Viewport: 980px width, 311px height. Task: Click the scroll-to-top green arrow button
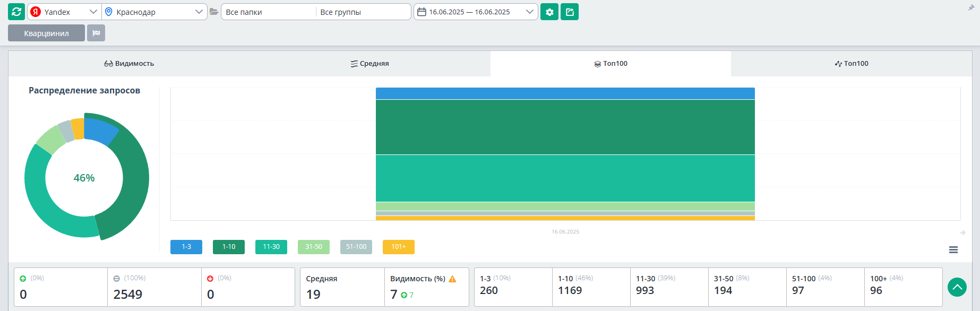point(957,287)
